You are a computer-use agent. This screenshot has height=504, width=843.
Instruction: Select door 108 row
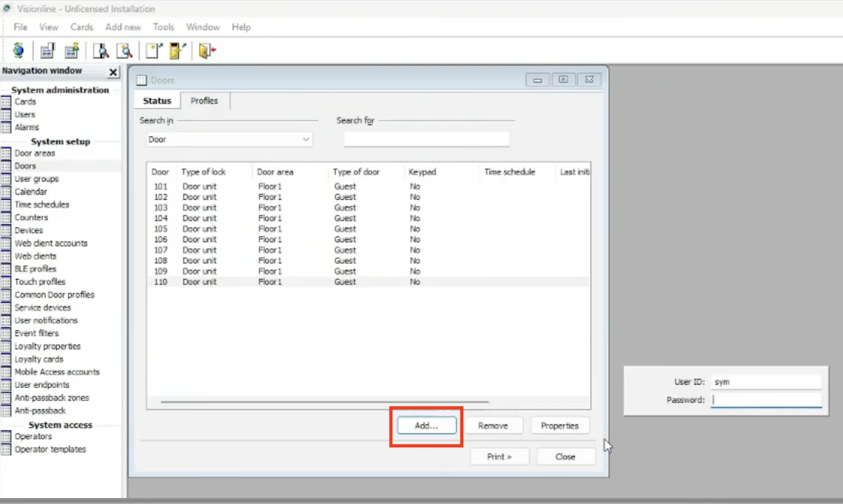pos(369,261)
